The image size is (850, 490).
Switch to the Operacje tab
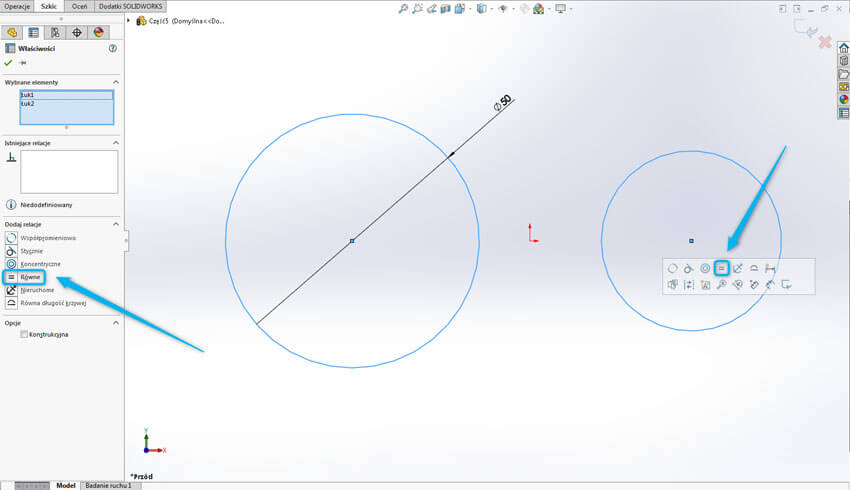pyautogui.click(x=17, y=7)
